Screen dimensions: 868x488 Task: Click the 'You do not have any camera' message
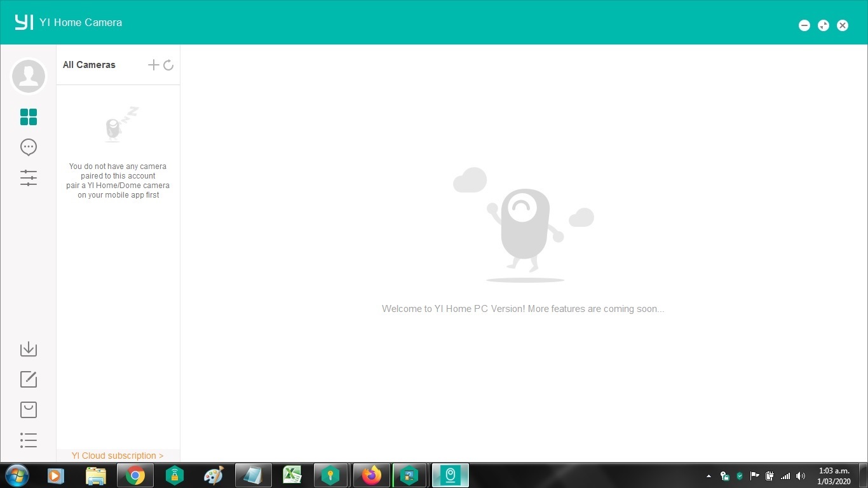click(x=118, y=180)
